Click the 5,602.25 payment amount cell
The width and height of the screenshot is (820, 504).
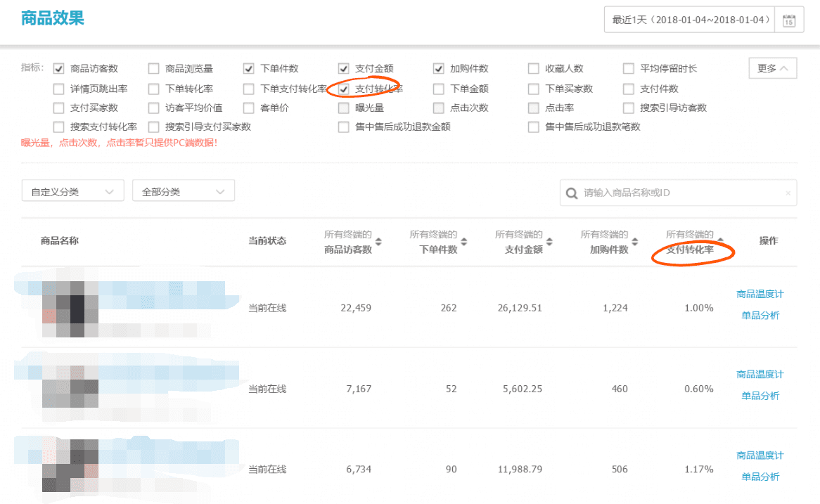(x=523, y=389)
